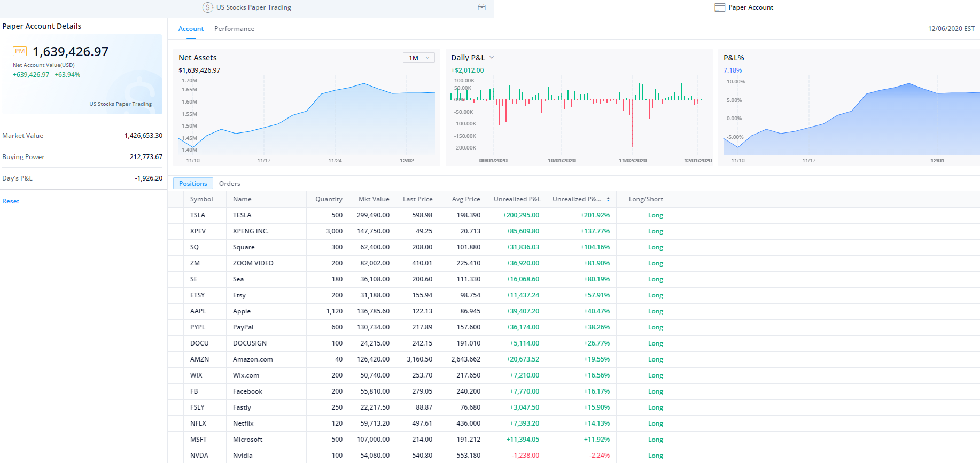
Task: Click sort arrows on Unrealized P&L% column
Action: pos(608,199)
